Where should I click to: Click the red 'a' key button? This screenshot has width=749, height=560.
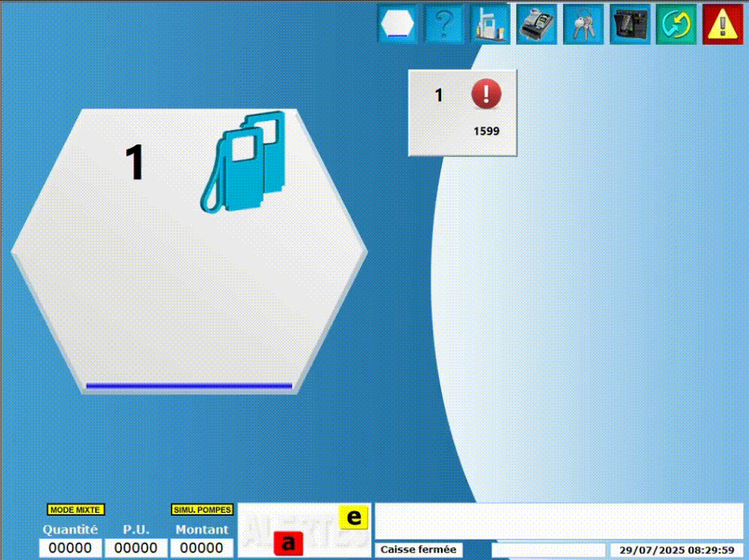pos(288,543)
